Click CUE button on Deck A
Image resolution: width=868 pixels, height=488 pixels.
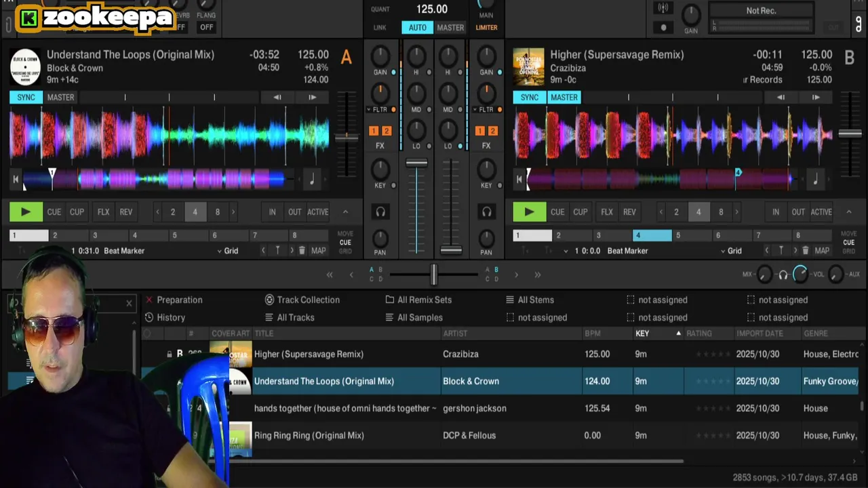point(54,212)
